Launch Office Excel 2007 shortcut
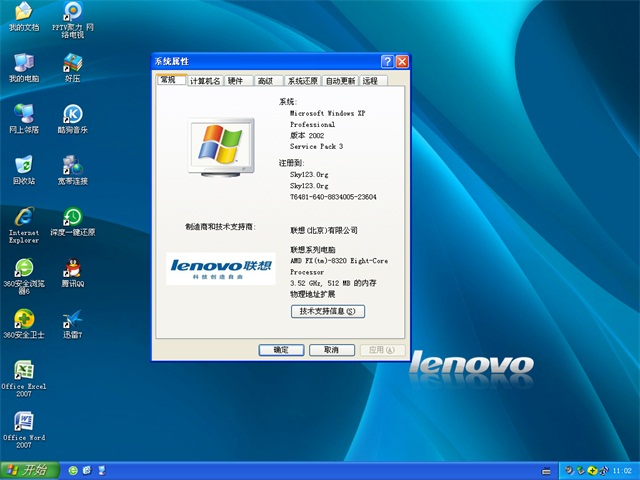This screenshot has width=640, height=480. [24, 371]
